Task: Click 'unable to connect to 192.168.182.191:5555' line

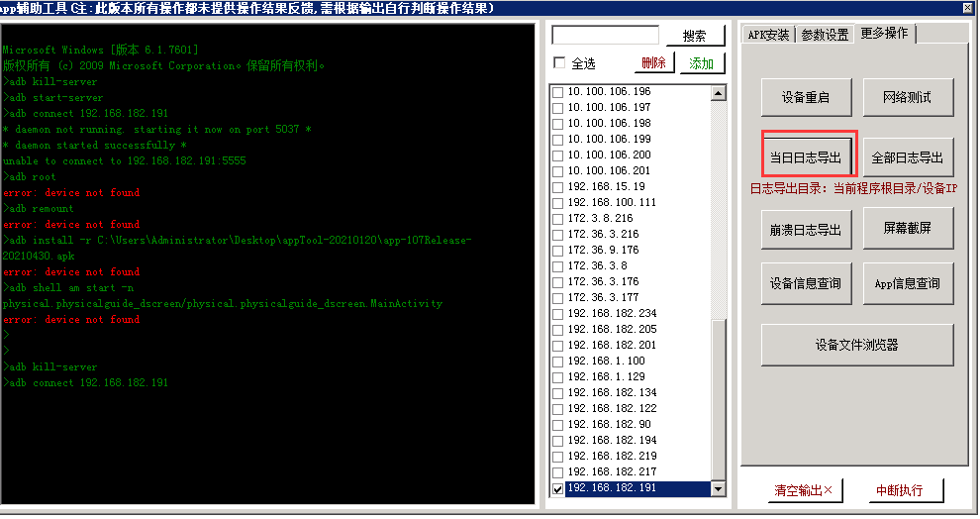Action: click(x=125, y=161)
